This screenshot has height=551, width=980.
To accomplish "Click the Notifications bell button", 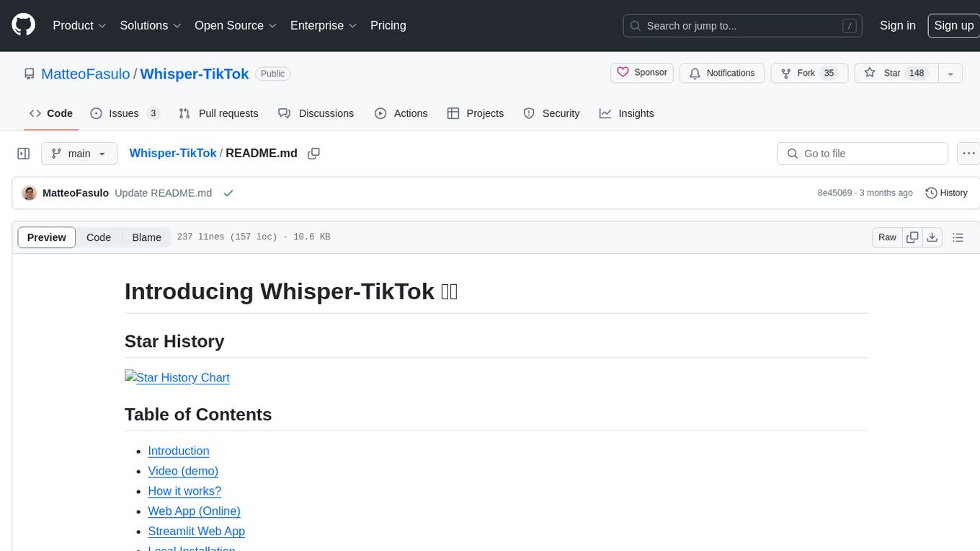I will [x=722, y=73].
